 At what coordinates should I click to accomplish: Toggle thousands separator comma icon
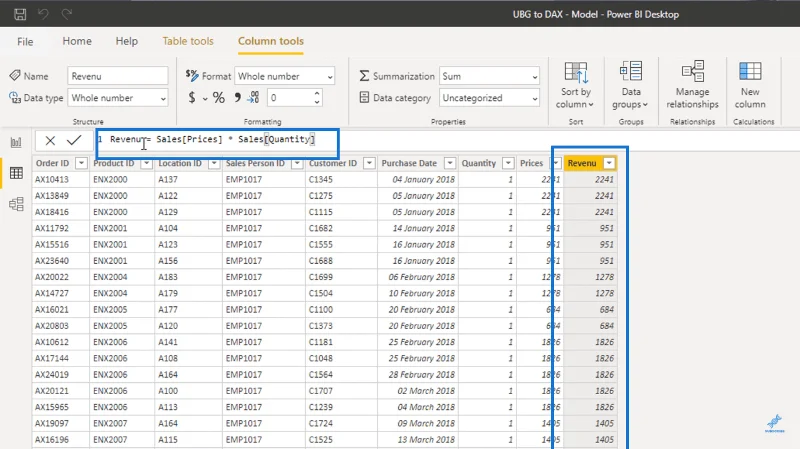click(x=237, y=97)
